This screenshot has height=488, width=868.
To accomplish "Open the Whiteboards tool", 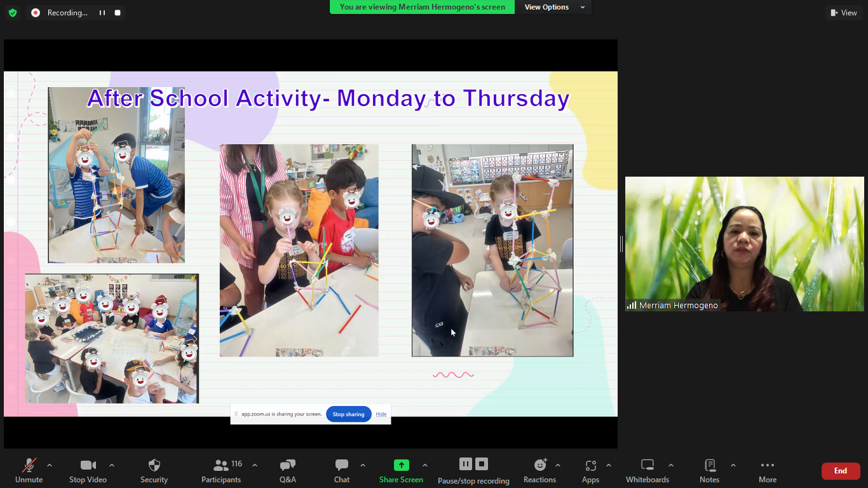I will [647, 471].
